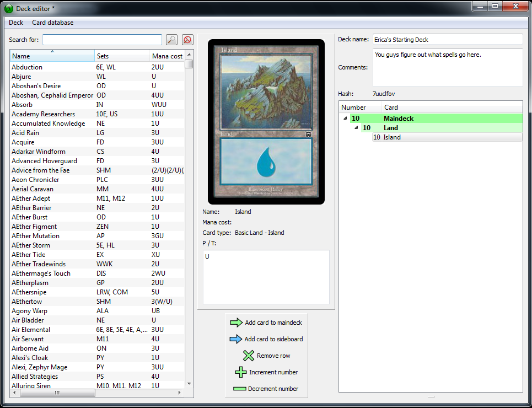Click the red clear search icon
This screenshot has height=408, width=532.
pyautogui.click(x=188, y=40)
